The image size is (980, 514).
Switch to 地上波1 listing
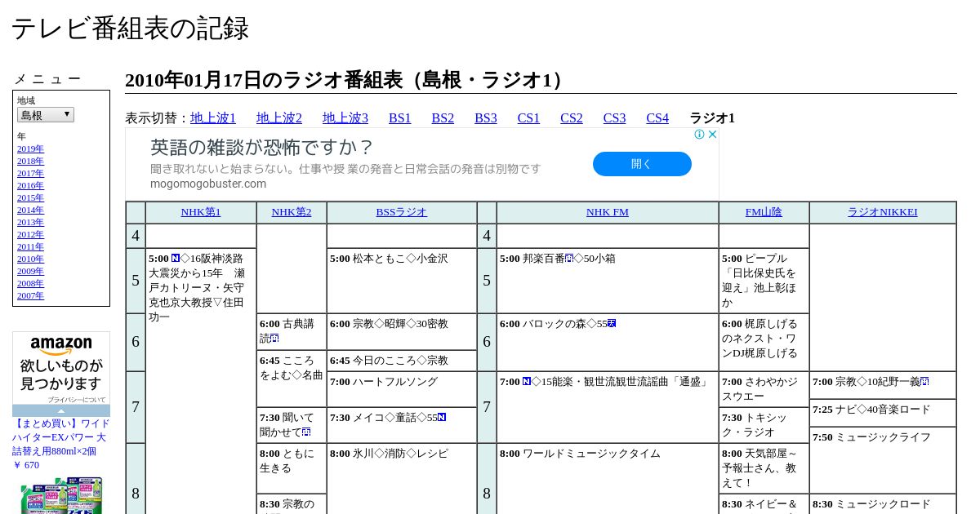[x=213, y=118]
